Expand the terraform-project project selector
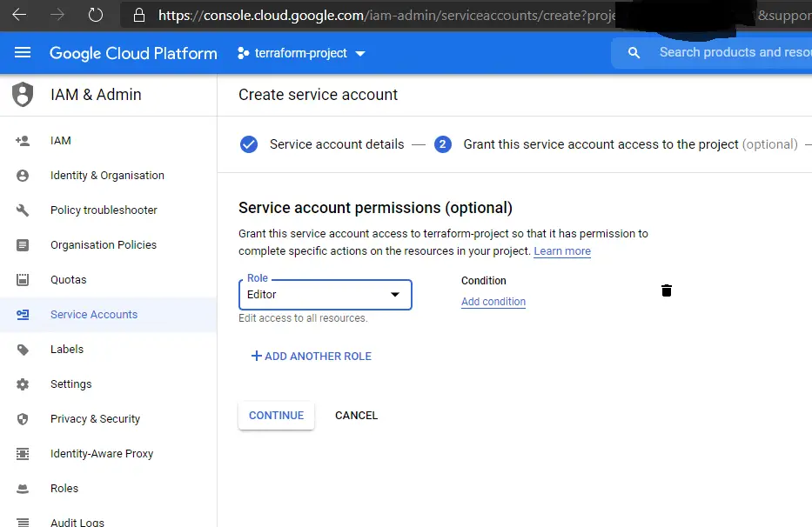 coord(300,52)
